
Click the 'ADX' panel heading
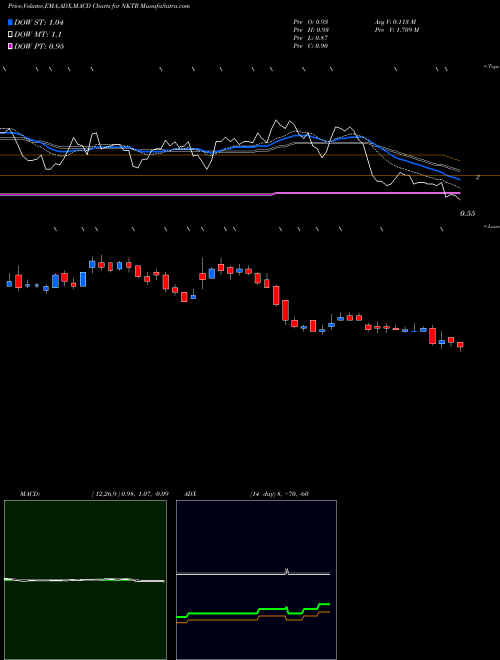190,494
